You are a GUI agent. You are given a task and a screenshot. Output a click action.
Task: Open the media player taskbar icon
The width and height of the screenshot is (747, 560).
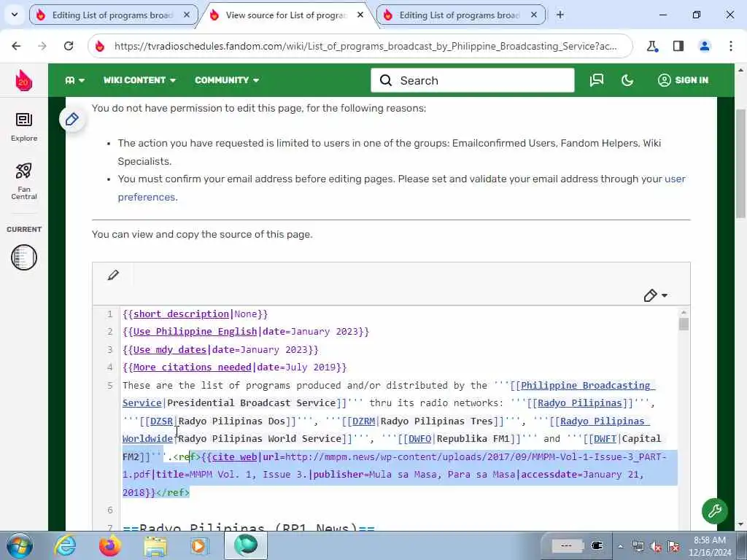198,545
